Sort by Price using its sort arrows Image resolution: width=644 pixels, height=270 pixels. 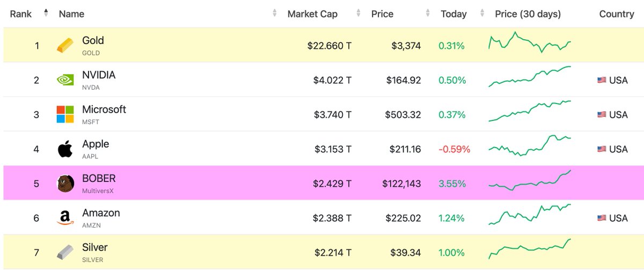(x=428, y=13)
